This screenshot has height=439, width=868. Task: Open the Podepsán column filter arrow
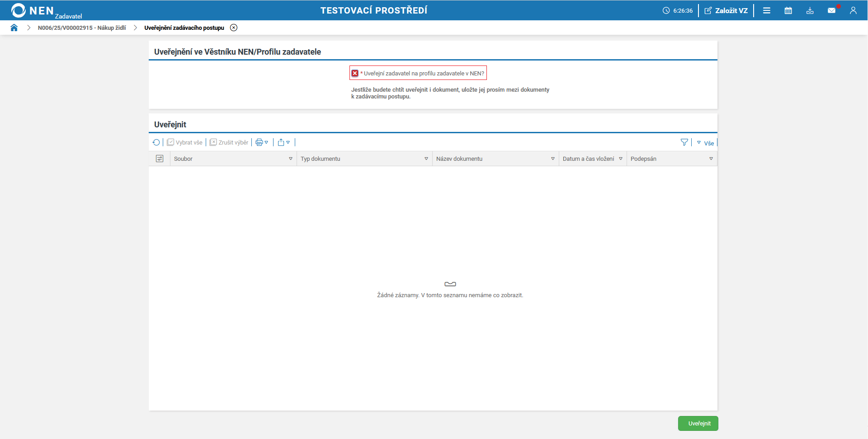pyautogui.click(x=711, y=159)
